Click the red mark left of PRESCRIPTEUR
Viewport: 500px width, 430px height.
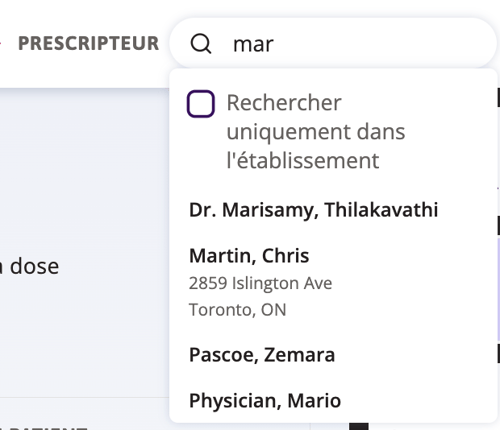(1, 43)
